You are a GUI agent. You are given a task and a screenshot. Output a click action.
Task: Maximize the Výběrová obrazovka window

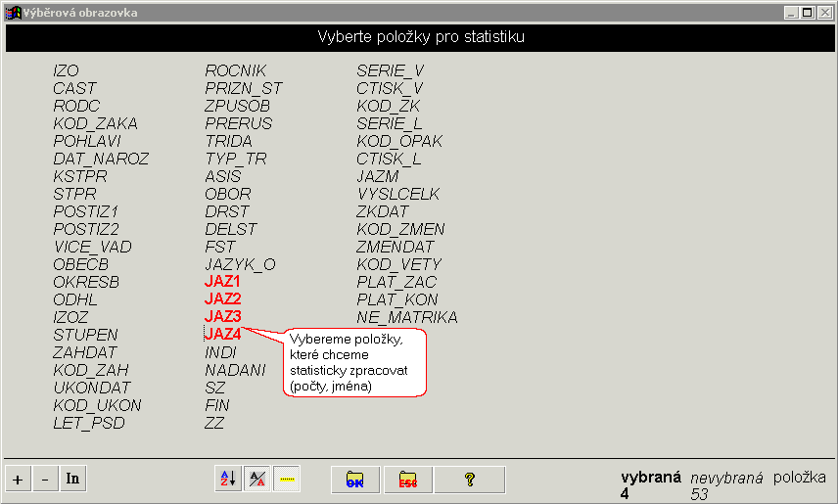(x=808, y=13)
